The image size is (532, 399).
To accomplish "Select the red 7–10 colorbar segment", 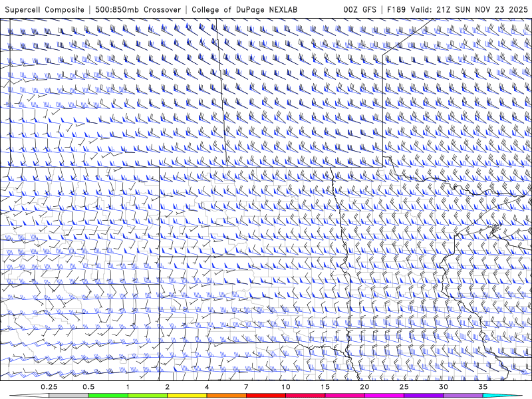I will pyautogui.click(x=266, y=396).
